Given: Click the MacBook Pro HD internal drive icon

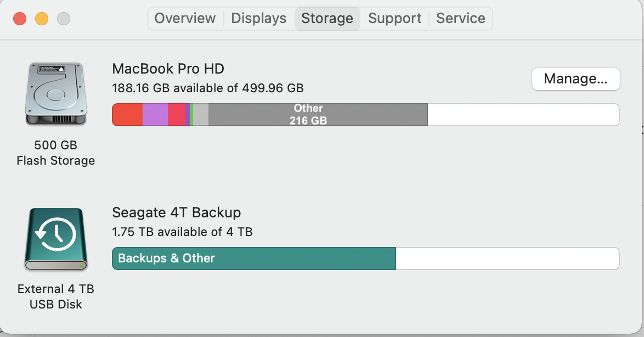Looking at the screenshot, I should pyautogui.click(x=55, y=93).
